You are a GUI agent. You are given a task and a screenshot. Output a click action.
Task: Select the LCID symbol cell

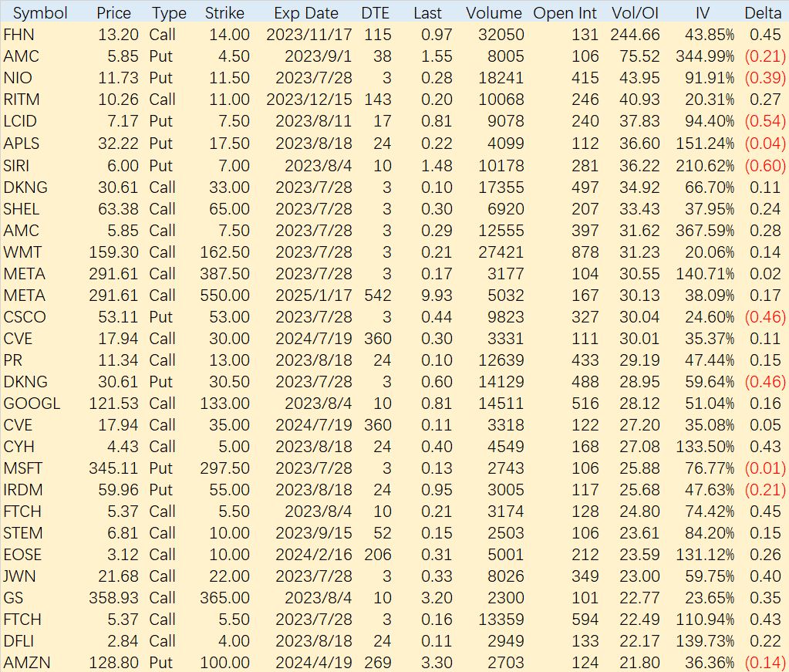pyautogui.click(x=20, y=121)
